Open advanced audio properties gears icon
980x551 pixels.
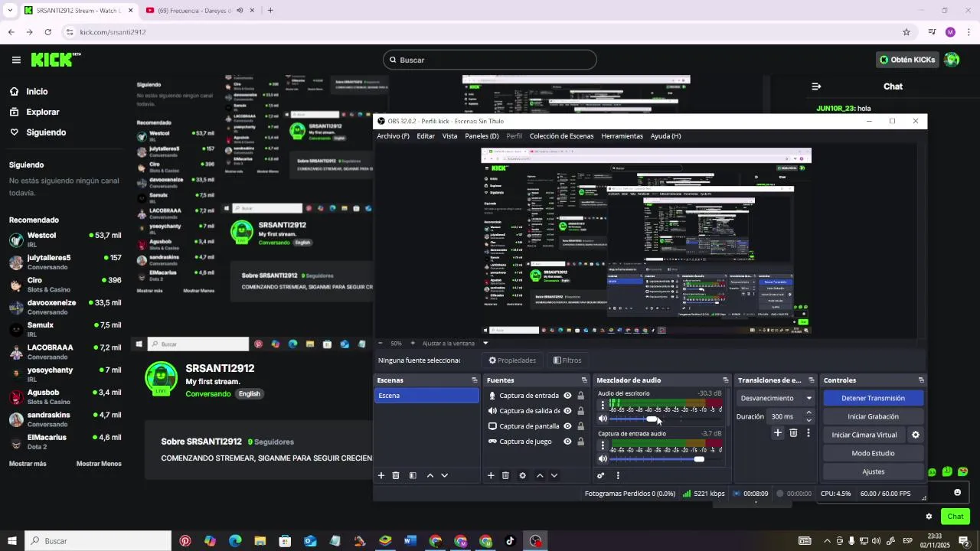(601, 475)
